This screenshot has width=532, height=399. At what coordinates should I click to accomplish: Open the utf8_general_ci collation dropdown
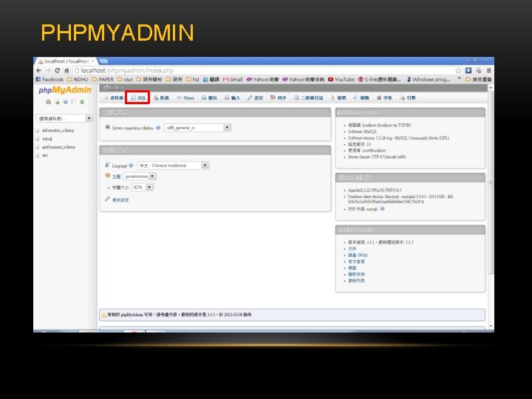coord(198,128)
